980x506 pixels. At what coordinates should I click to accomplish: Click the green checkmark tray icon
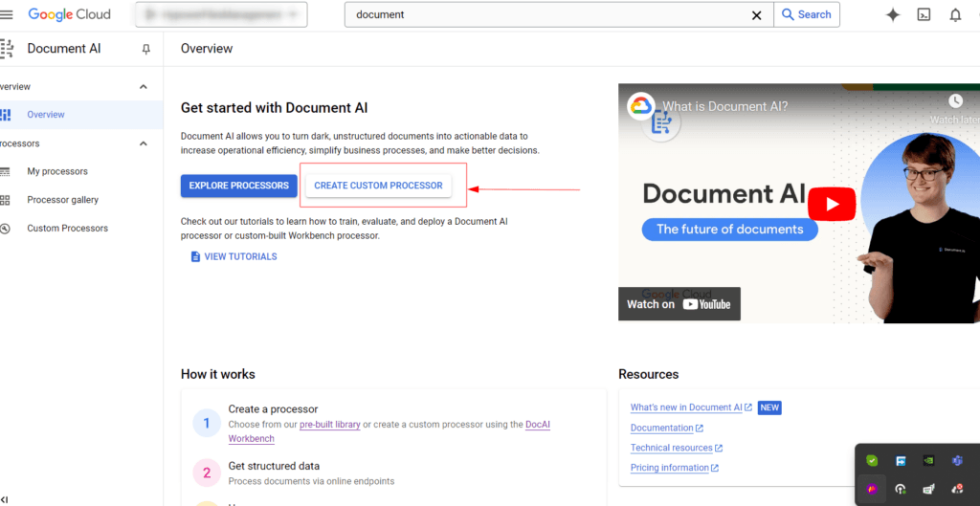pyautogui.click(x=872, y=461)
